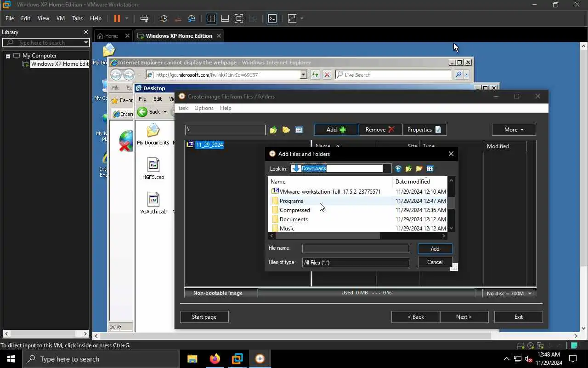Open AnyBurn disc icon in Windows taskbar
This screenshot has width=588, height=368.
260,359
